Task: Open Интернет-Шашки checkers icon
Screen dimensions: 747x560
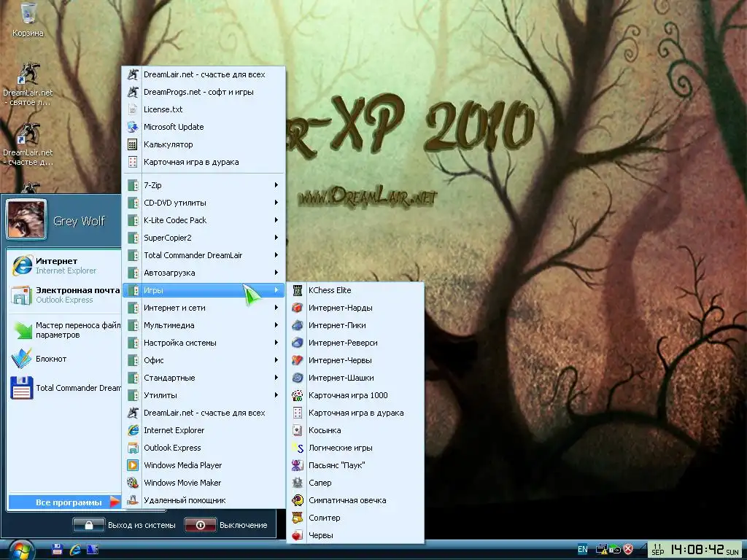Action: pos(298,378)
